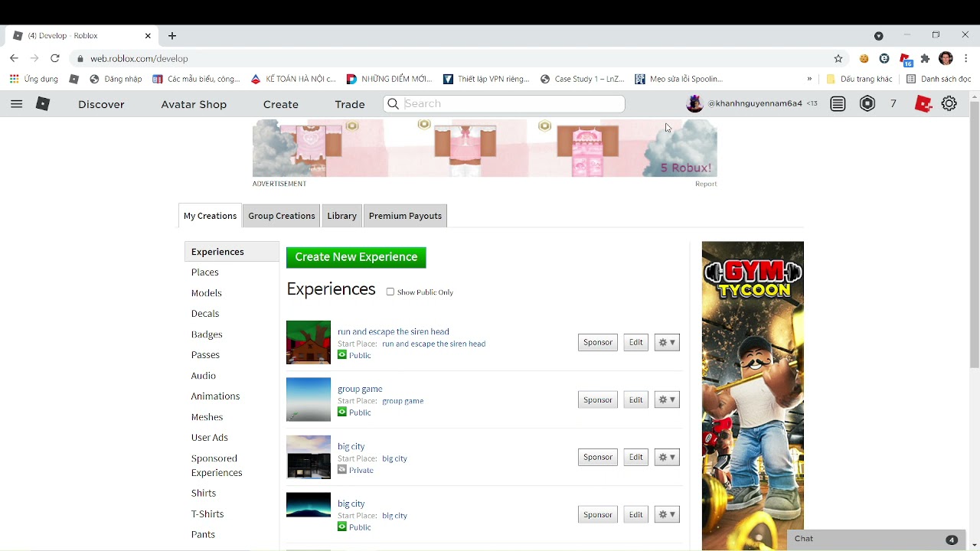Open gear dropdown for public big city

click(667, 514)
